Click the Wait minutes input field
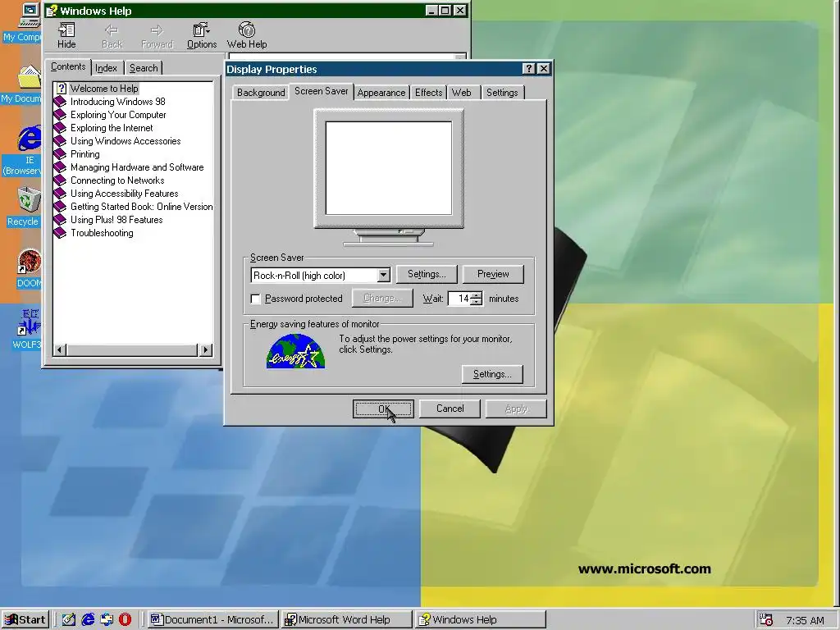This screenshot has height=630, width=840. click(459, 299)
